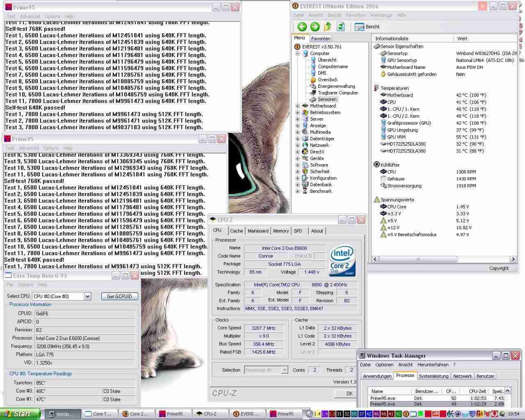Click the clock in the system tray
This screenshot has height=420, width=525.
514,414
